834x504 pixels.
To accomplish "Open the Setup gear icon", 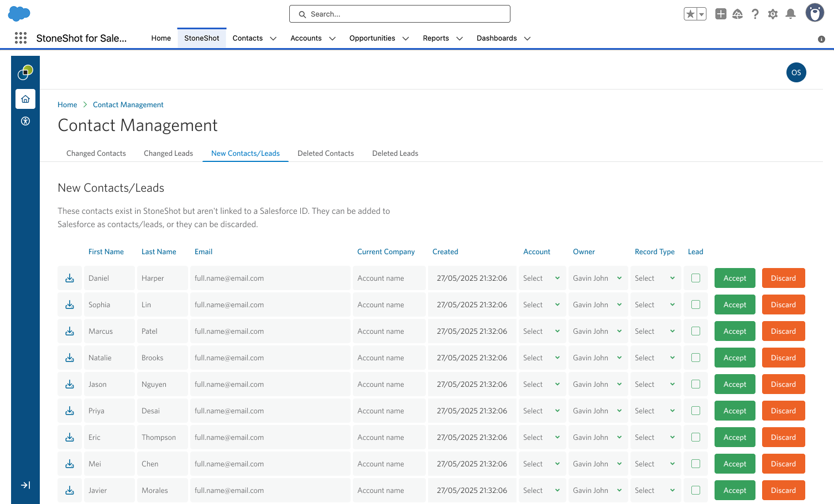I will click(x=773, y=14).
